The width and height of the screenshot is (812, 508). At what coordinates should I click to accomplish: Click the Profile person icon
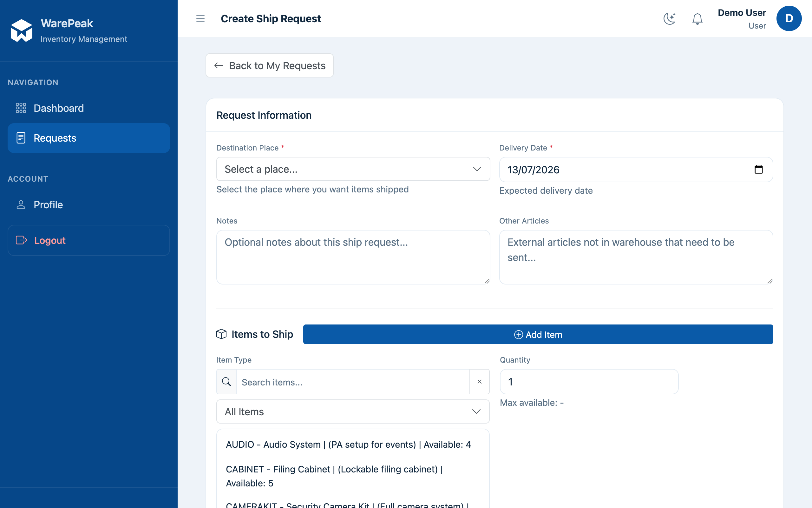[21, 204]
